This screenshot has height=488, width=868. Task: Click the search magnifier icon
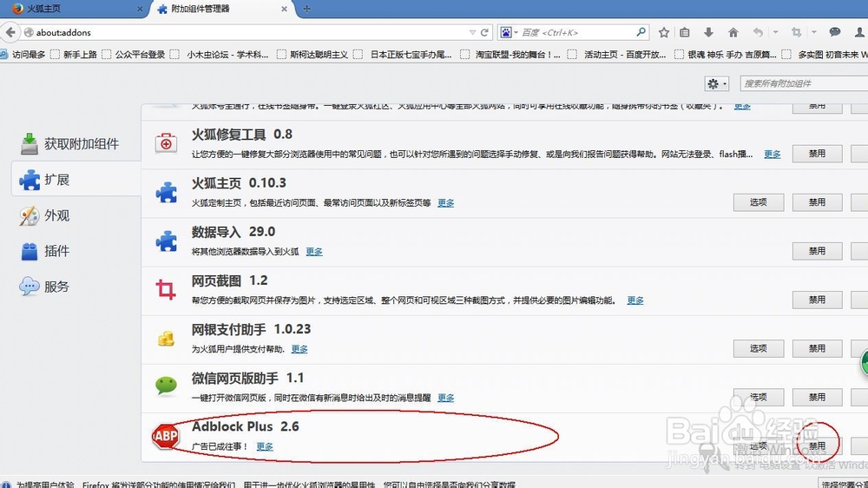point(641,32)
